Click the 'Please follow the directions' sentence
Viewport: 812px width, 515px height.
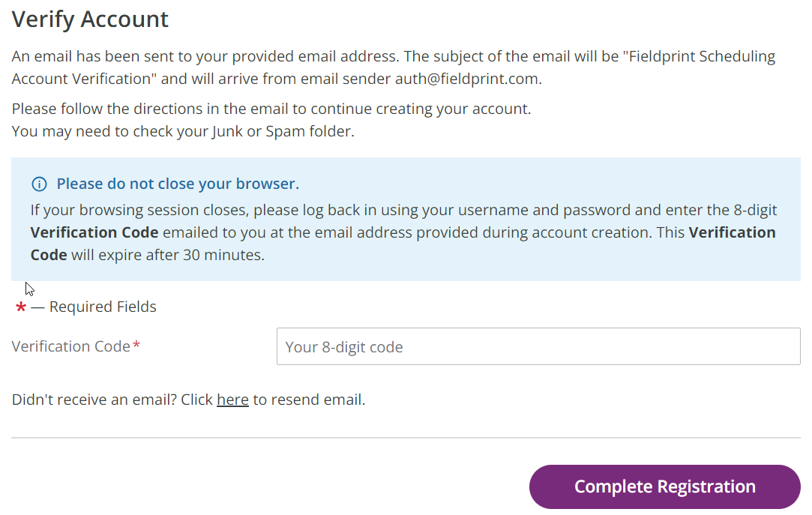click(271, 109)
